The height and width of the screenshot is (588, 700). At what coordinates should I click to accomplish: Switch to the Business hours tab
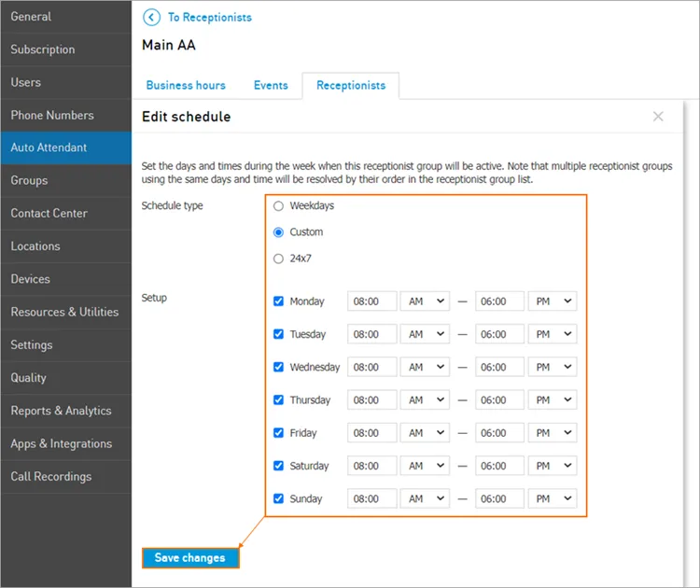[x=186, y=85]
